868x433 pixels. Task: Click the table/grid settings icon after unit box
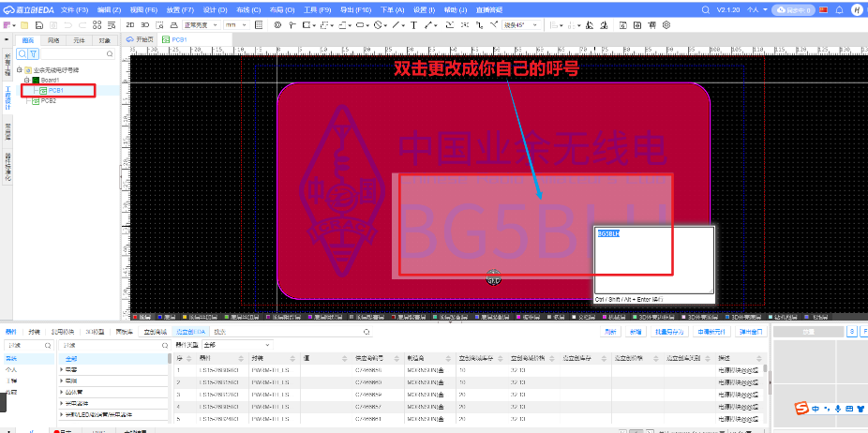click(x=259, y=25)
